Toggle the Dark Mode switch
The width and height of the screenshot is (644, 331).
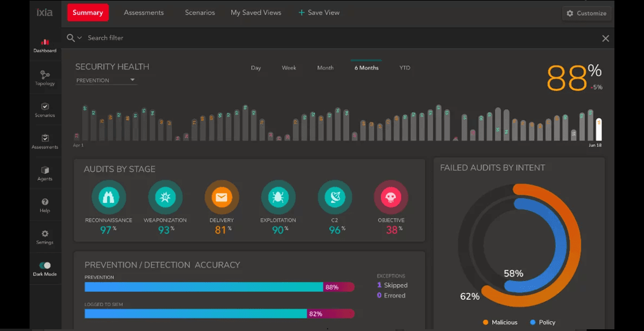[x=45, y=265]
